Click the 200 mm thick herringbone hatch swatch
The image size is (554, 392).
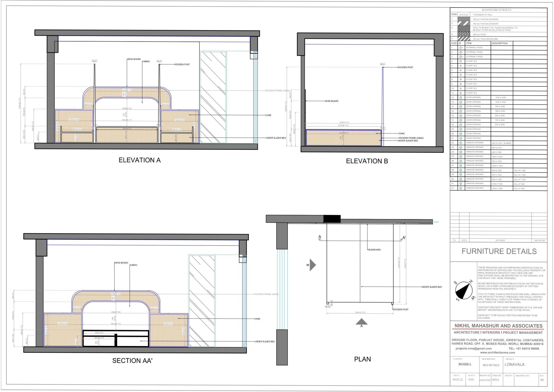[464, 34]
